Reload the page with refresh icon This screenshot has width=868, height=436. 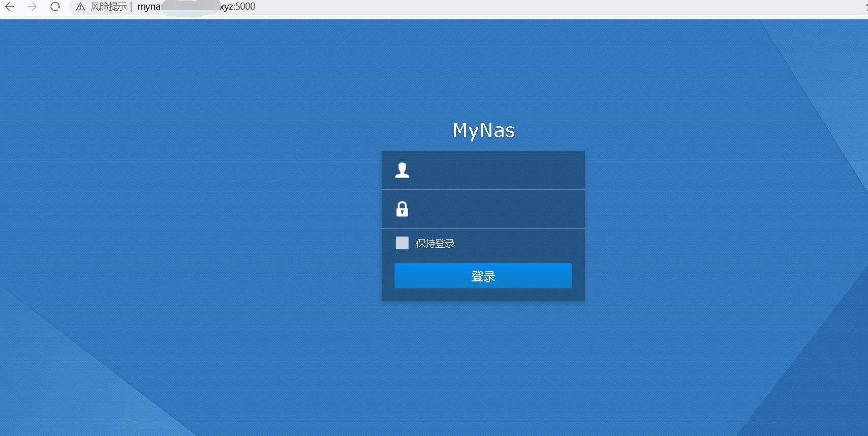click(55, 7)
